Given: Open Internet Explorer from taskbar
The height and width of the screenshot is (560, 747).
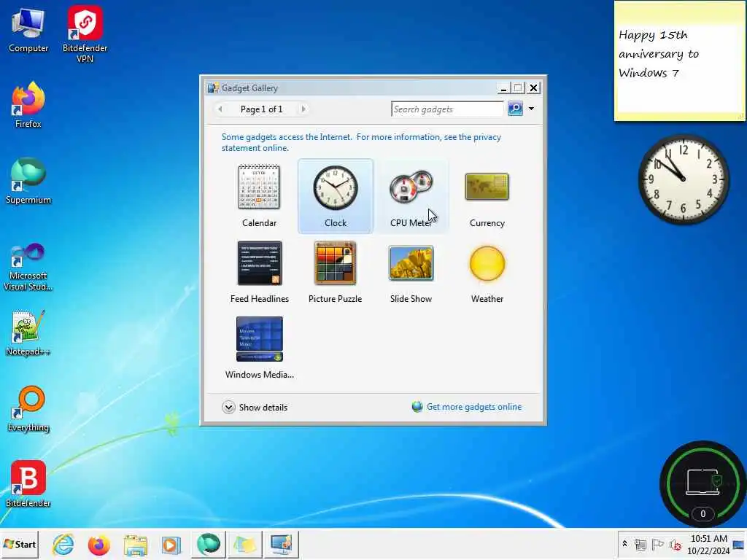Looking at the screenshot, I should pos(63,544).
